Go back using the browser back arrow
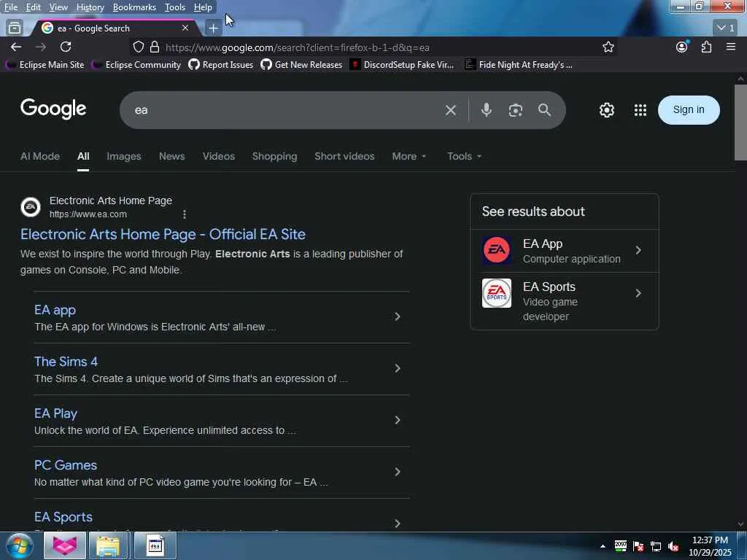This screenshot has width=747, height=560. click(x=16, y=47)
